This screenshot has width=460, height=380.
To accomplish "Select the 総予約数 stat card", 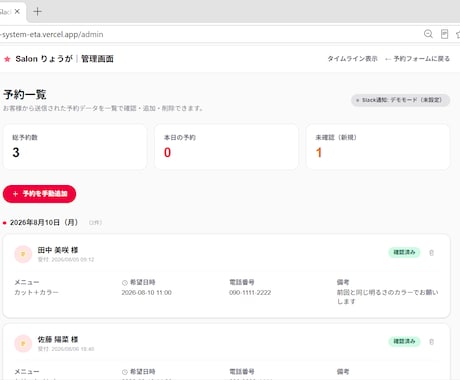I will pyautogui.click(x=75, y=147).
